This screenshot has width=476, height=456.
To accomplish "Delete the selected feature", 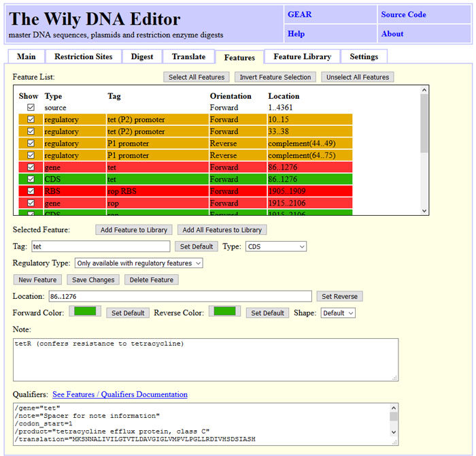I will (x=152, y=280).
